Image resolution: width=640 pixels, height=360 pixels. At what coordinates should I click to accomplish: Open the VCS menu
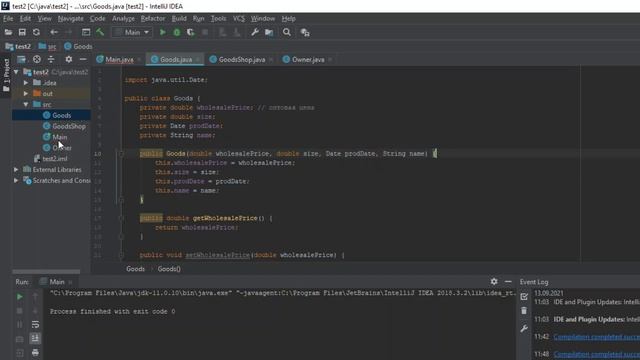[239, 19]
